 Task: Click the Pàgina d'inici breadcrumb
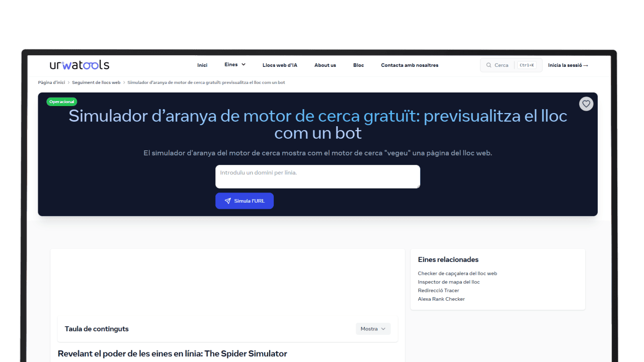coord(51,82)
